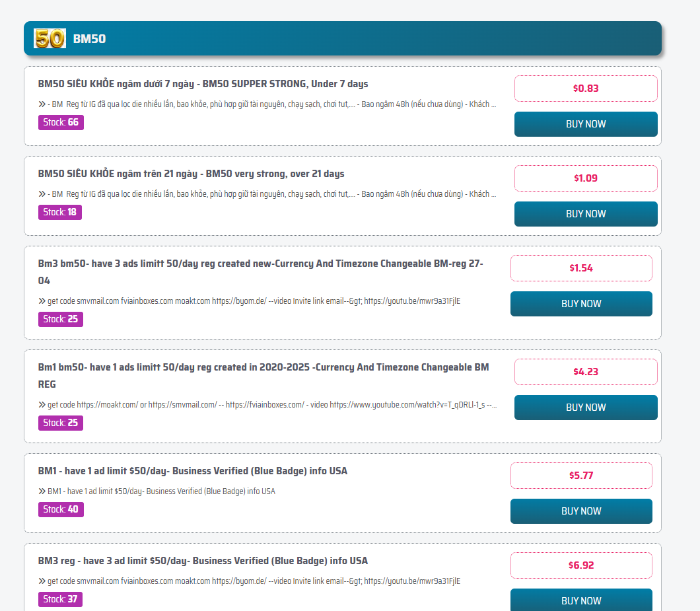Click description of BM50 under 7 days product

267,104
